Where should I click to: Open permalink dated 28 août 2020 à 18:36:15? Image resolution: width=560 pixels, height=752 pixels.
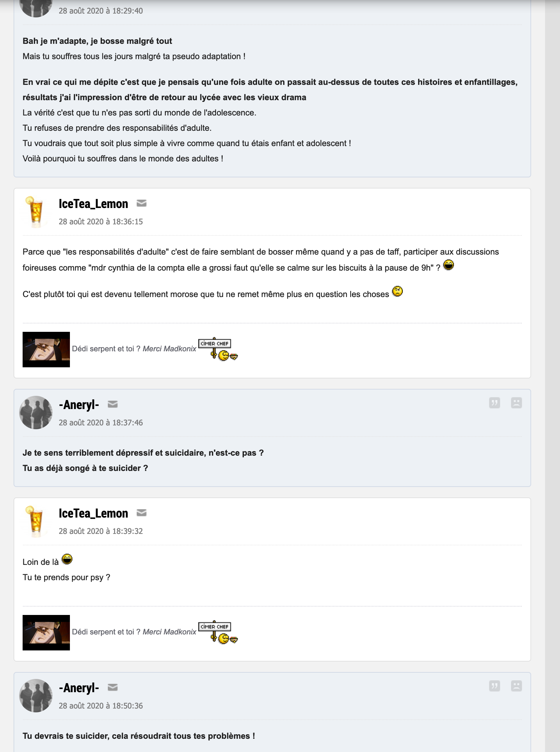coord(101,222)
